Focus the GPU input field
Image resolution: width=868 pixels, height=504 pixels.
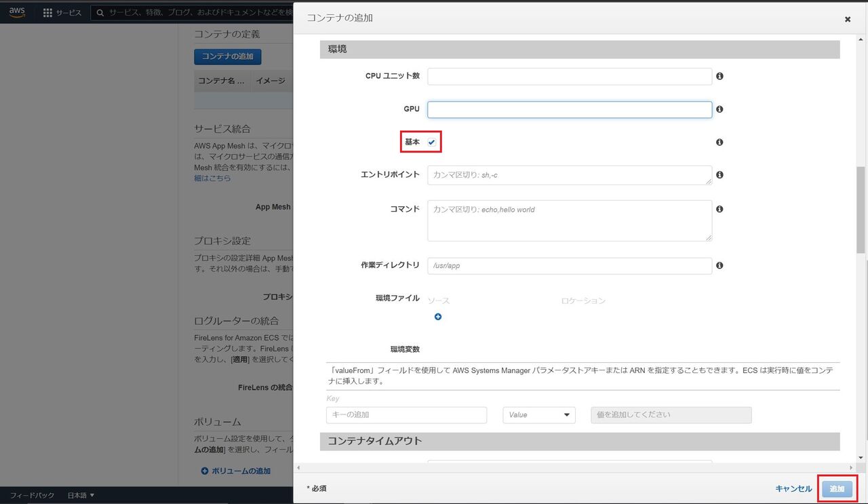coord(570,110)
